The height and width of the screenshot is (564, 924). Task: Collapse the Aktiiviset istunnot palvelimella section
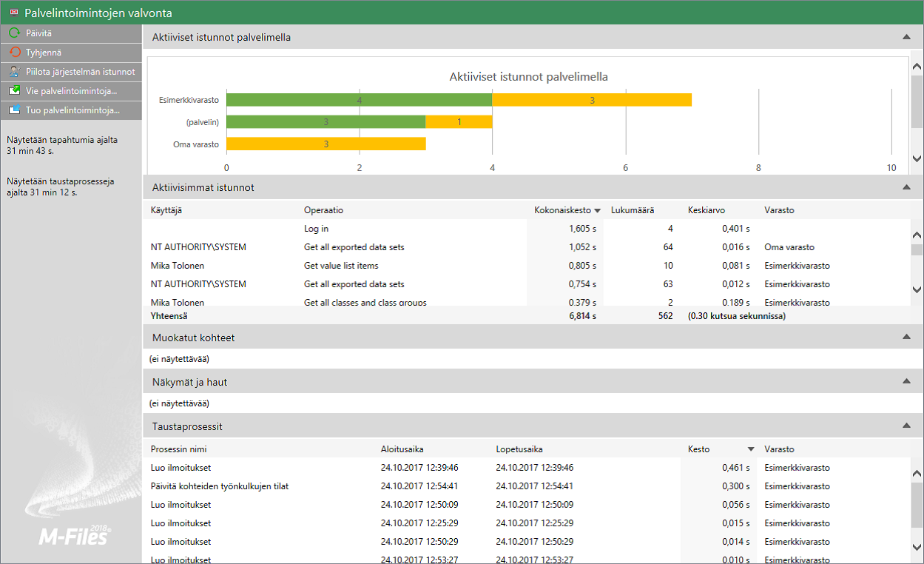pos(906,37)
